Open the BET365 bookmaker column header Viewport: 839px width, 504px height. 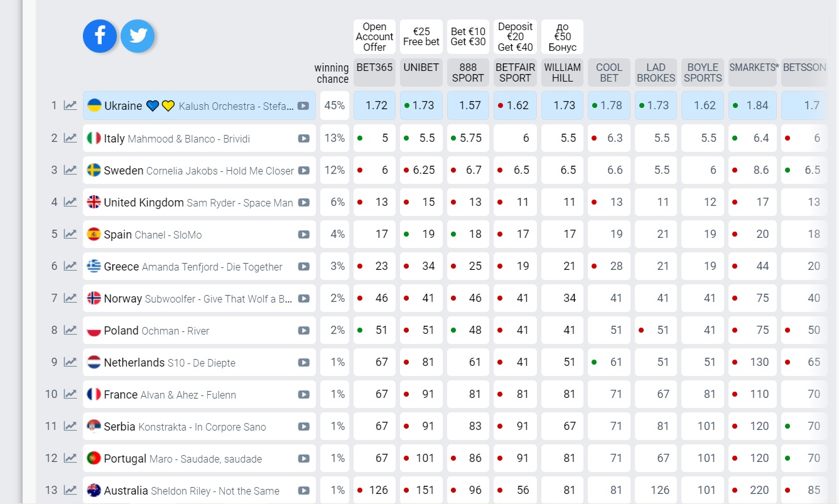point(374,72)
